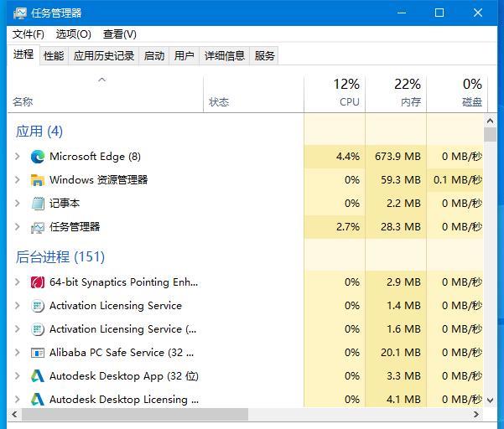Expand the 64-bit Synaptics Pointing row
504x429 pixels.
tap(18, 282)
